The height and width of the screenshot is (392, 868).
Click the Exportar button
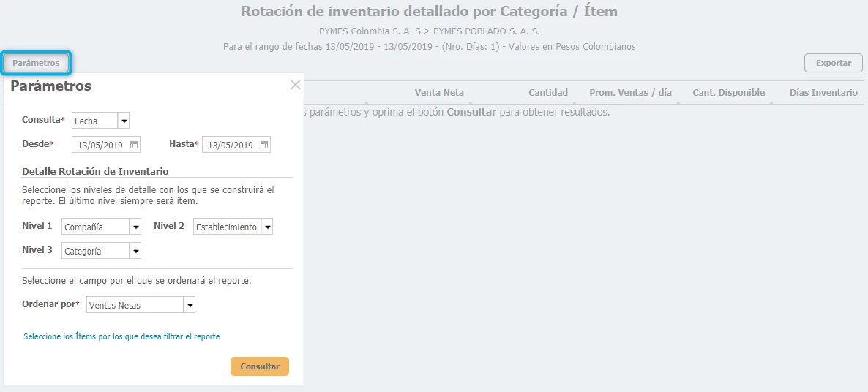tap(833, 63)
